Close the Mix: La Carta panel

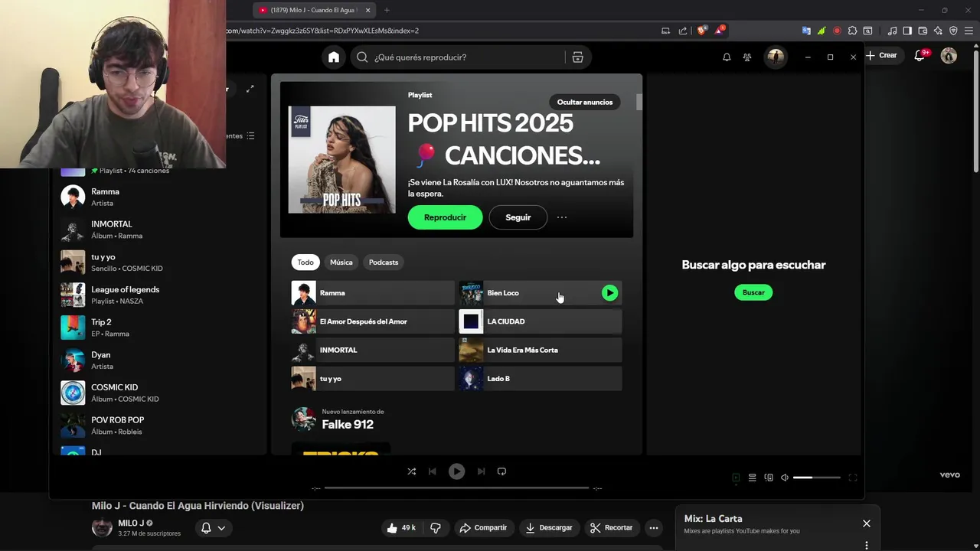coord(867,523)
